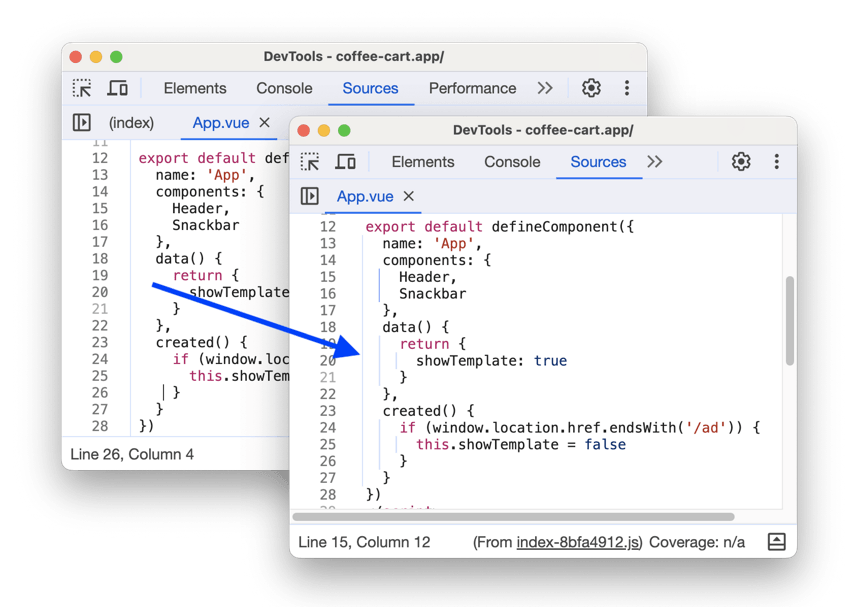Toggle the navigator sidebar in front DevTools
This screenshot has height=607, width=856.
309,196
